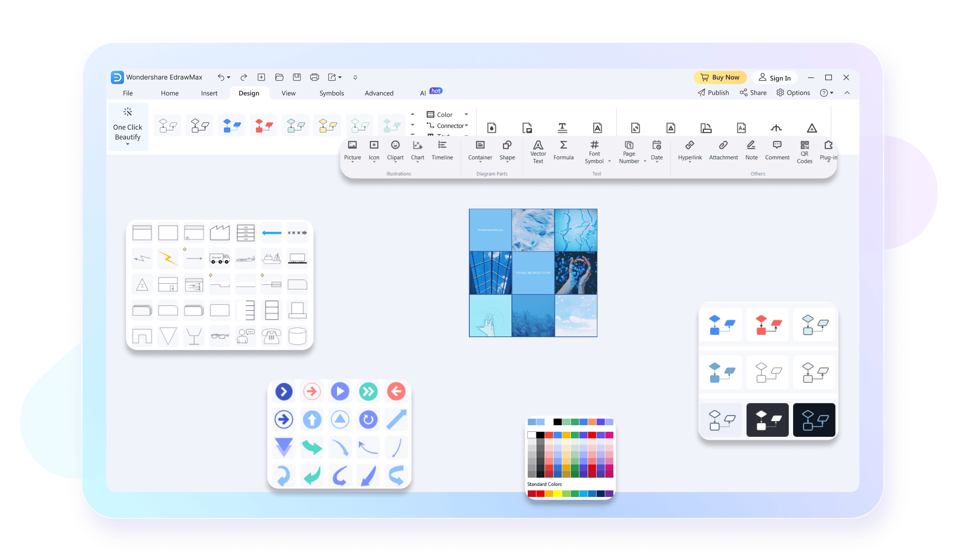Image resolution: width=966 pixels, height=560 pixels.
Task: Open the Connector style dropdown
Action: (x=466, y=126)
